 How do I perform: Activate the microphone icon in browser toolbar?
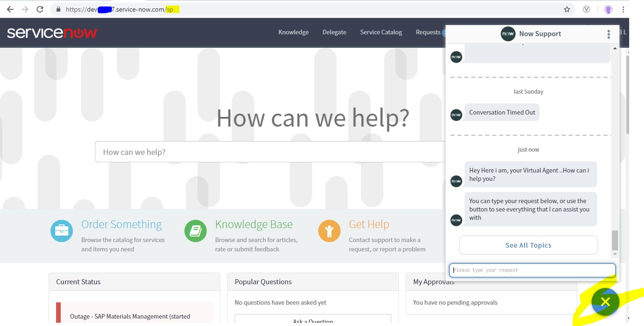[608, 9]
